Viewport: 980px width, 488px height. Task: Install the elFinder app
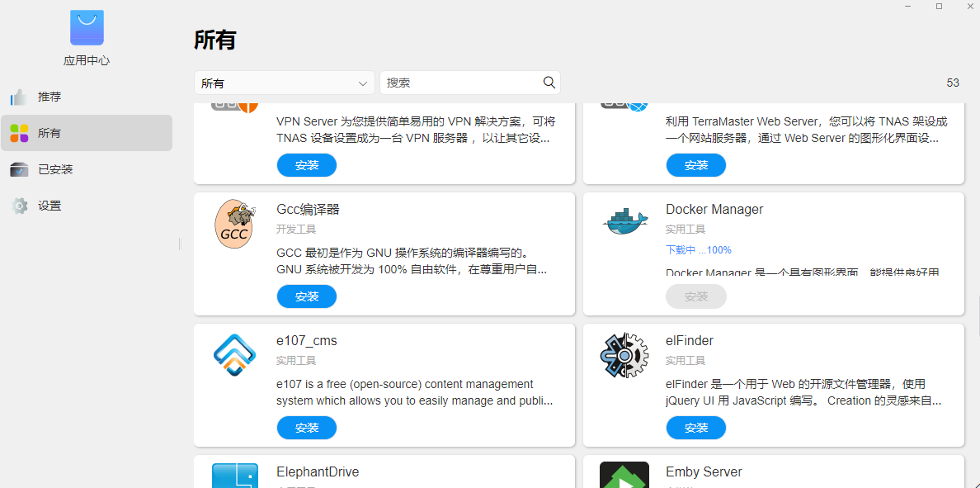pos(696,428)
